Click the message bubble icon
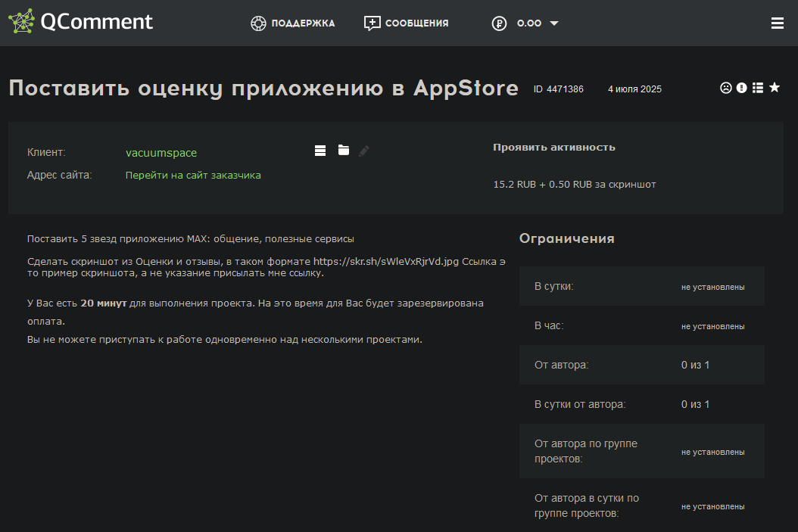This screenshot has height=532, width=798. coord(372,23)
